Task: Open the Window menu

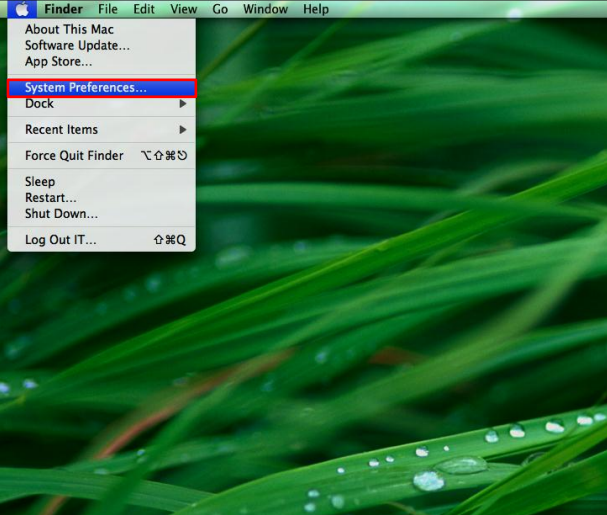Action: pyautogui.click(x=265, y=9)
